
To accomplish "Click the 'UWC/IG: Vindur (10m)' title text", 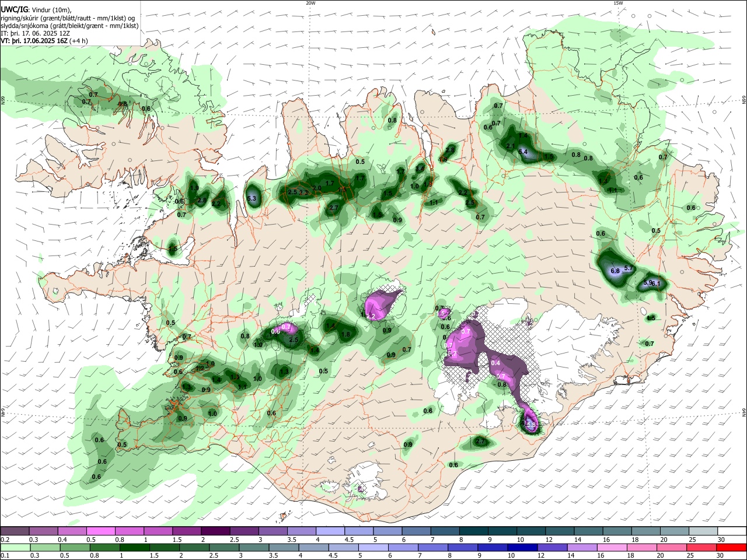I will [x=36, y=10].
